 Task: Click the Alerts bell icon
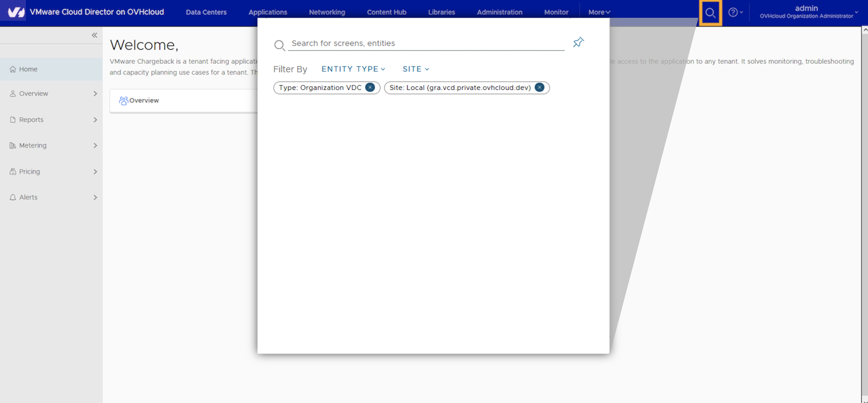(x=13, y=197)
